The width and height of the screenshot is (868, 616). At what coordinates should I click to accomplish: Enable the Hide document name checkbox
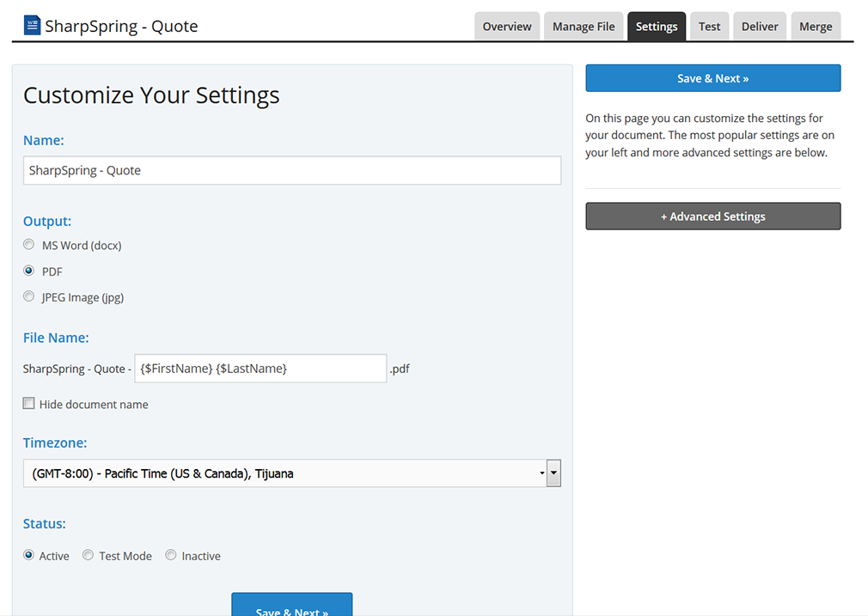tap(29, 404)
